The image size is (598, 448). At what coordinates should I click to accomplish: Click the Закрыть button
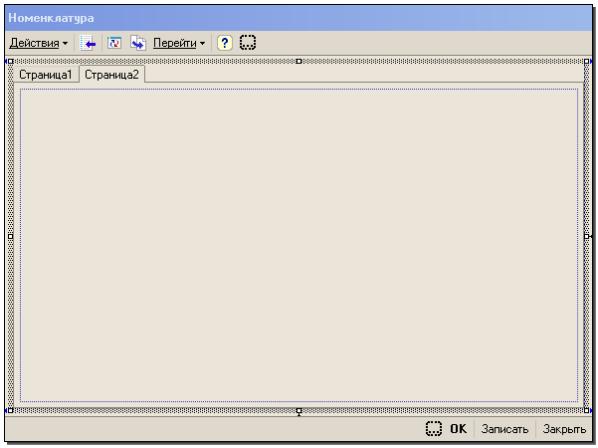(x=564, y=429)
